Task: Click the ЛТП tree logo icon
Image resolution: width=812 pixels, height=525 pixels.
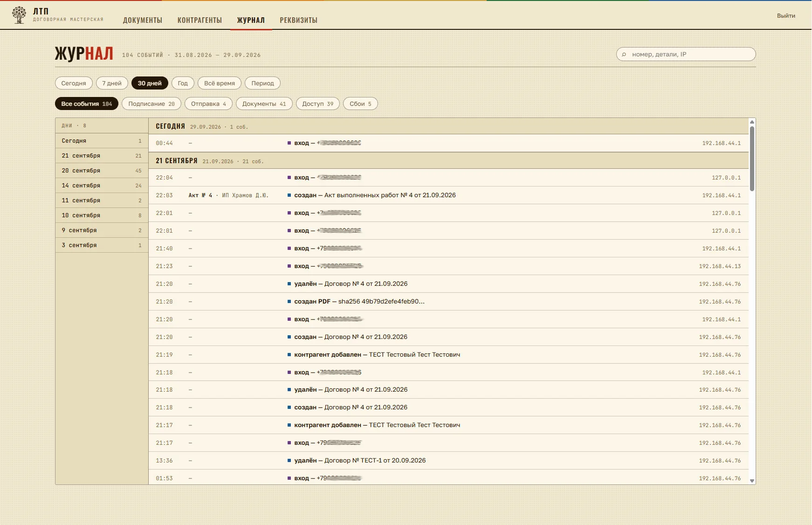Action: click(x=19, y=15)
